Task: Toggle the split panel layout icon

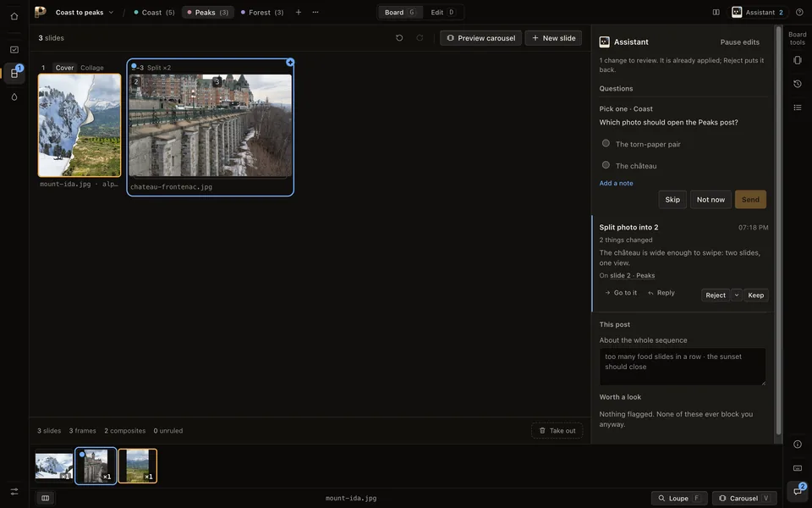Action: pos(716,13)
